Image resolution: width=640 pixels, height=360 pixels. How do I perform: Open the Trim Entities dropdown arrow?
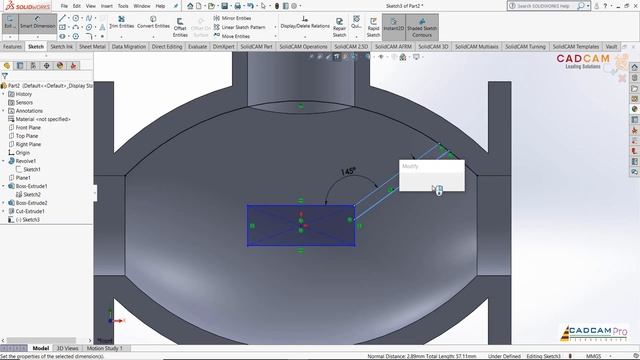(x=122, y=37)
